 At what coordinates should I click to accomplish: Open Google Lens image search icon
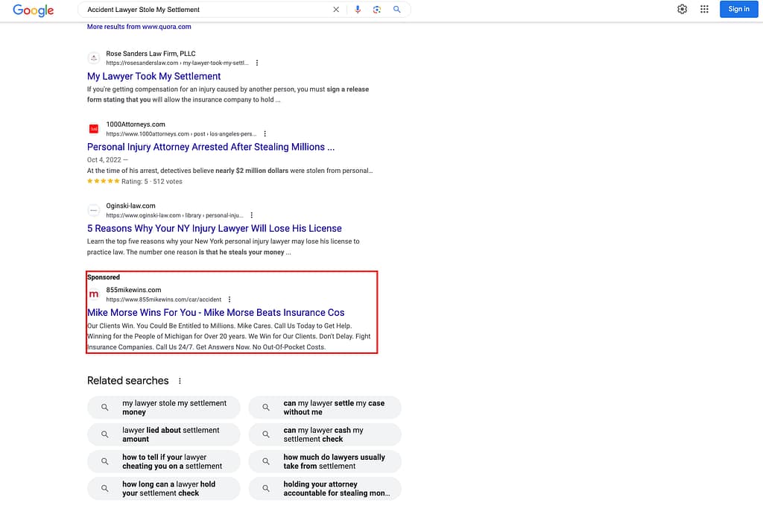[x=377, y=9]
